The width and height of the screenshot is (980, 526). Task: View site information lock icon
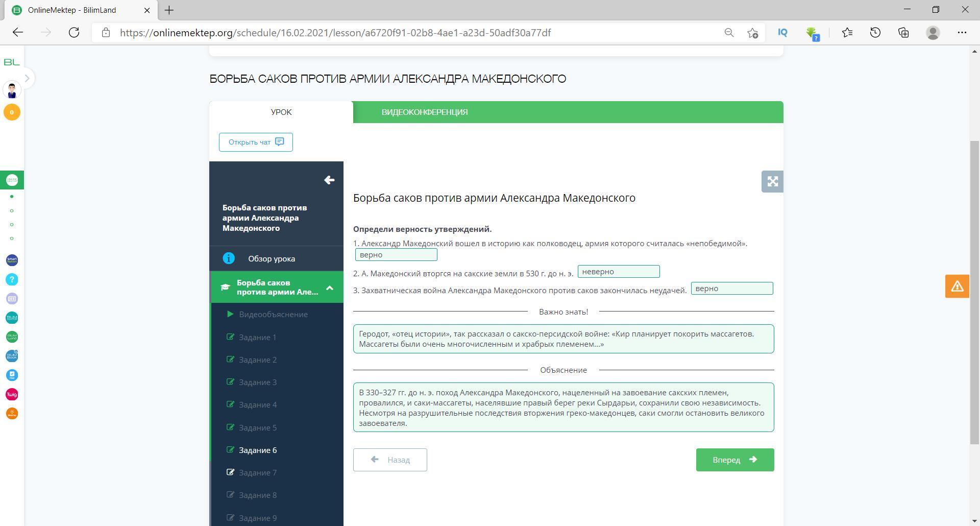pyautogui.click(x=106, y=33)
